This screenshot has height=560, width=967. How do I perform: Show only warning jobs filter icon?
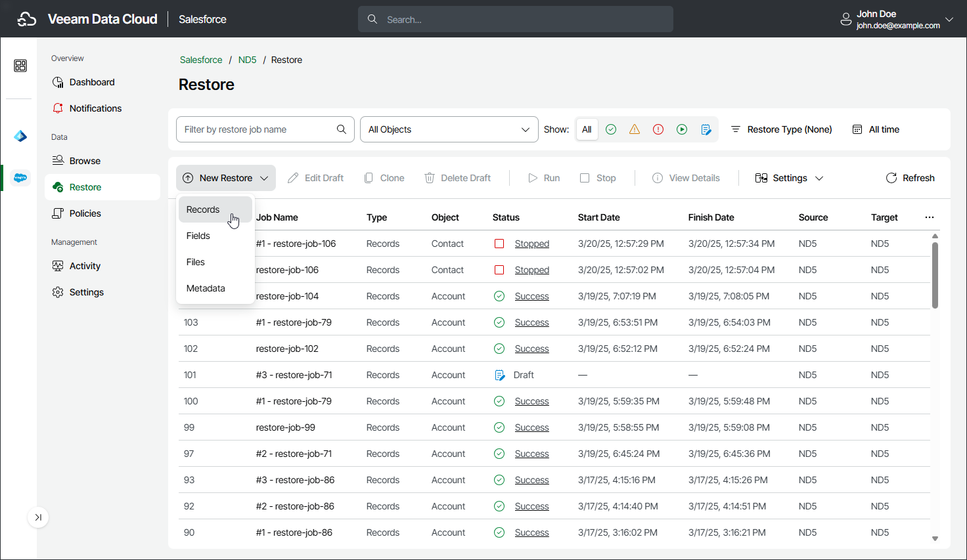635,129
